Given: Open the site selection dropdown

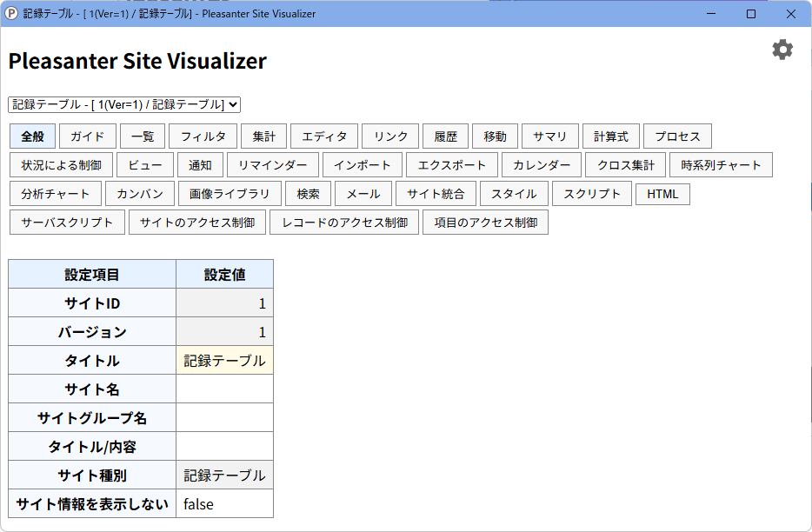Looking at the screenshot, I should click(x=124, y=104).
